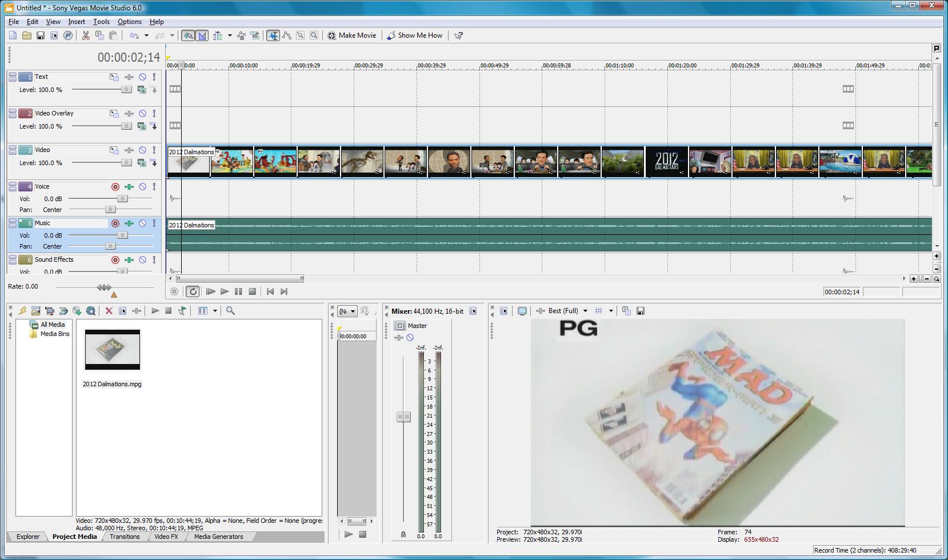Go to the start of the project
The width and height of the screenshot is (948, 560).
(x=270, y=291)
